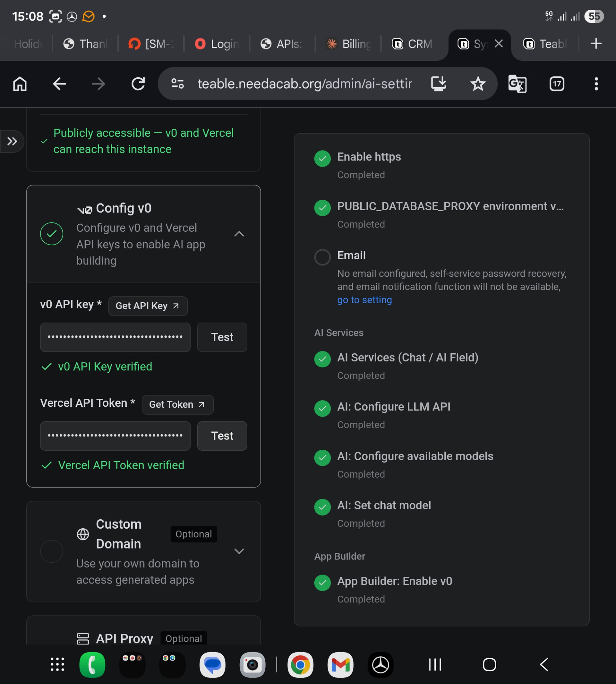Open Chrome three-dot overflow menu
The height and width of the screenshot is (684, 616).
[596, 84]
